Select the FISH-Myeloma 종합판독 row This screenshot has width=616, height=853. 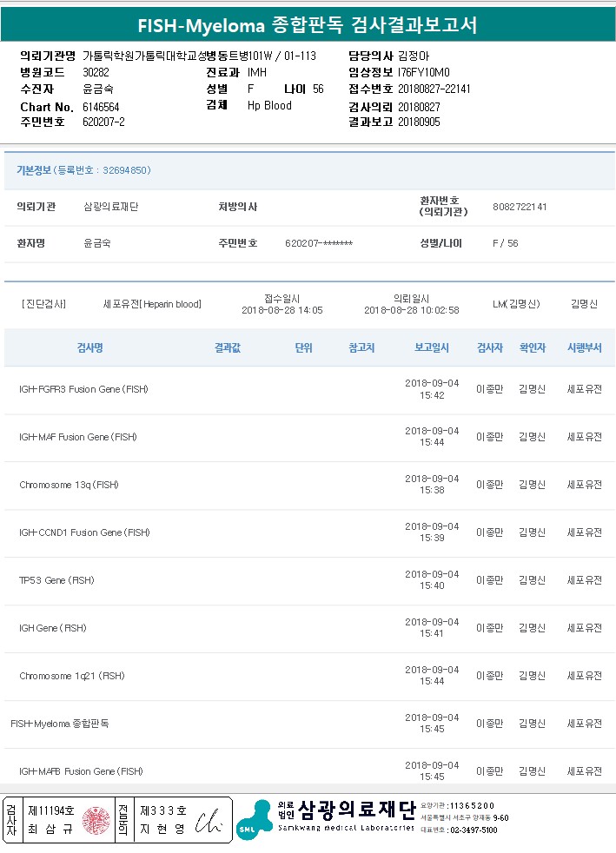[60, 724]
